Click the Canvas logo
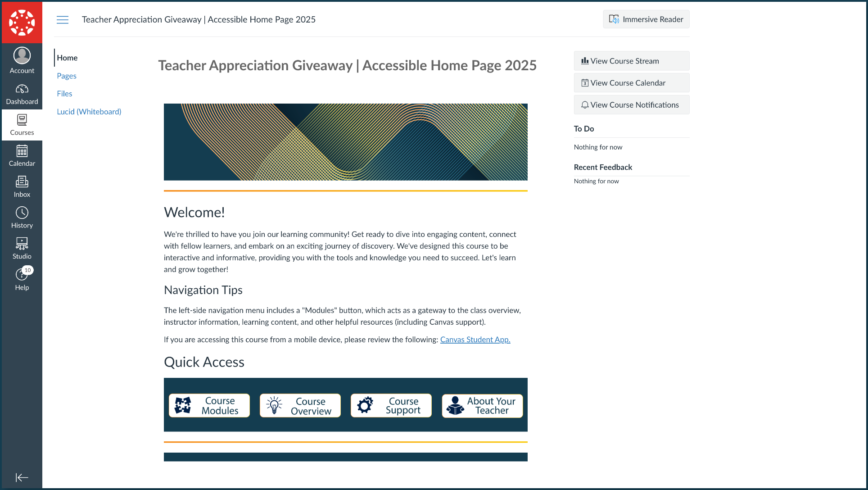Screen dimensions: 868x490 tap(22, 22)
